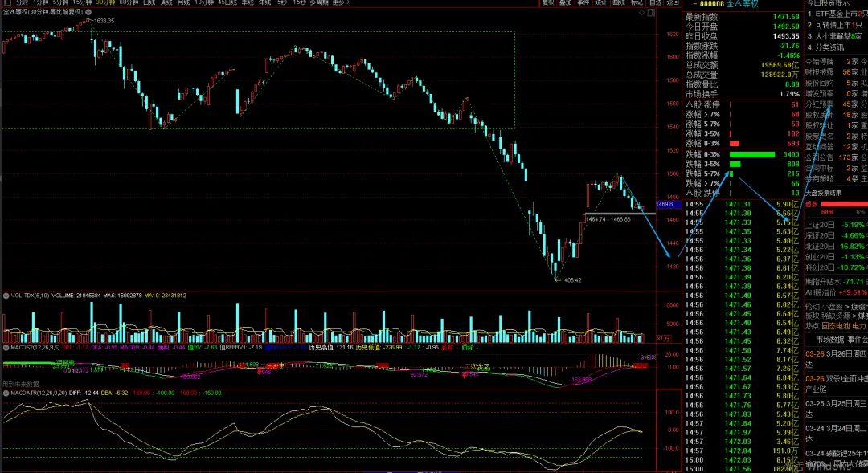Click the 画线 drawing button
Screen dimensions: 868x473
(618, 2)
